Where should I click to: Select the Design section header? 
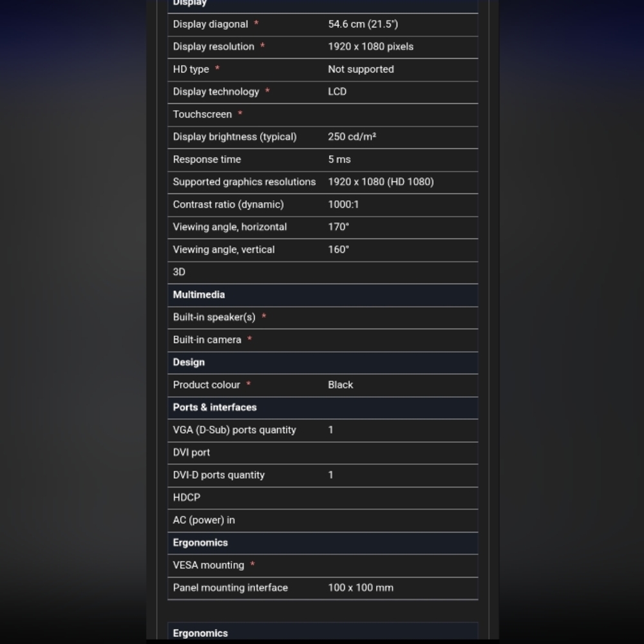click(323, 363)
